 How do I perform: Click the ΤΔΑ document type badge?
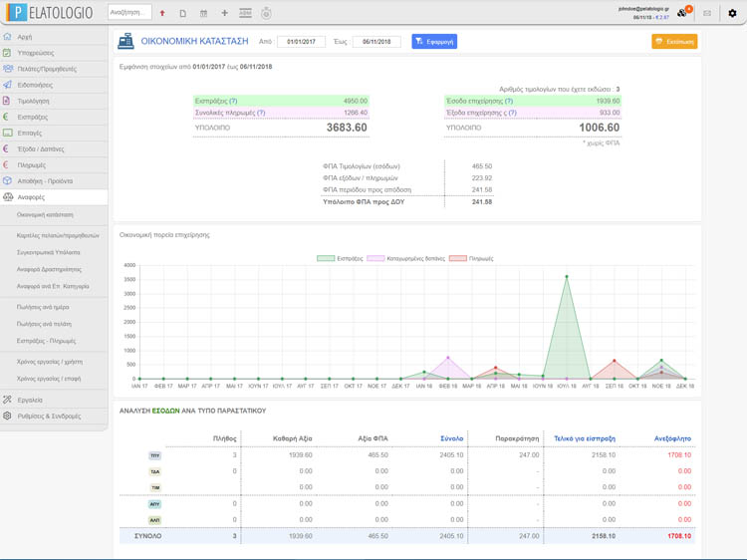pos(154,472)
